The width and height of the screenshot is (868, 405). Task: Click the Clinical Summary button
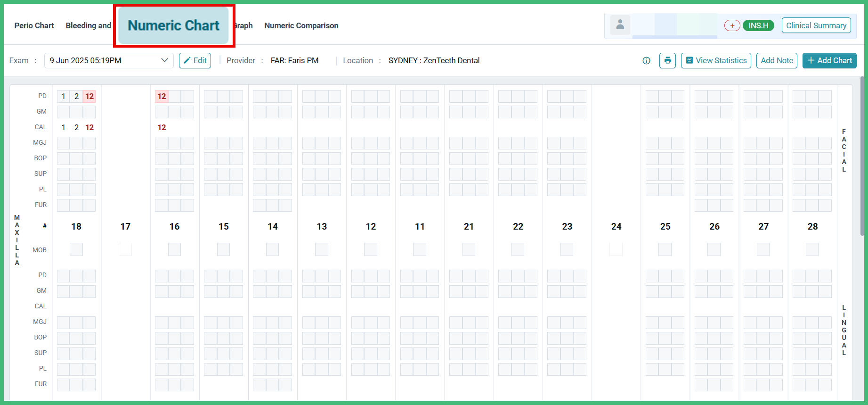point(816,25)
